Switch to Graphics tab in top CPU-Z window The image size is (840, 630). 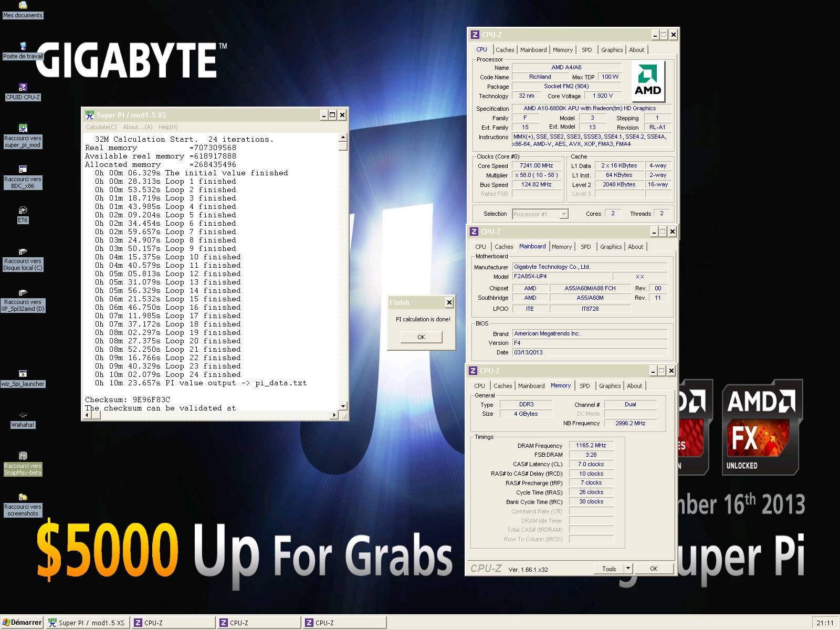tap(612, 50)
